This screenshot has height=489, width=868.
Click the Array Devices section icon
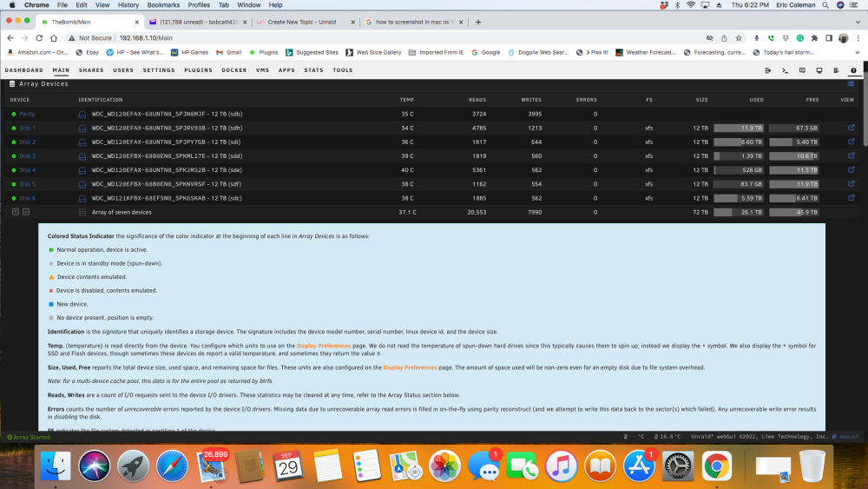(x=12, y=83)
